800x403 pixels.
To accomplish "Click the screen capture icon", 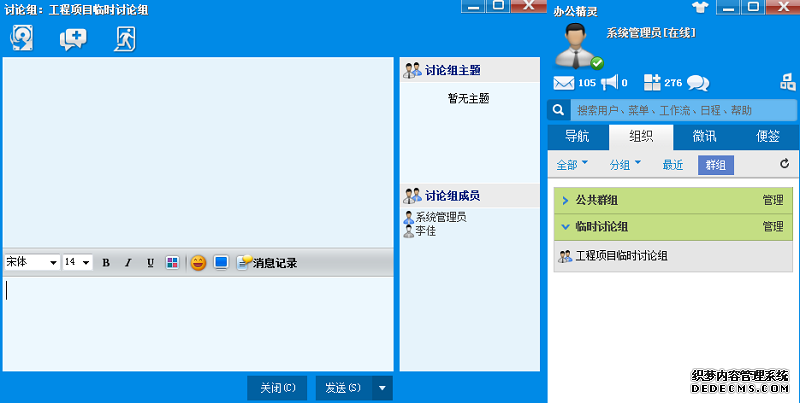I will tap(220, 263).
